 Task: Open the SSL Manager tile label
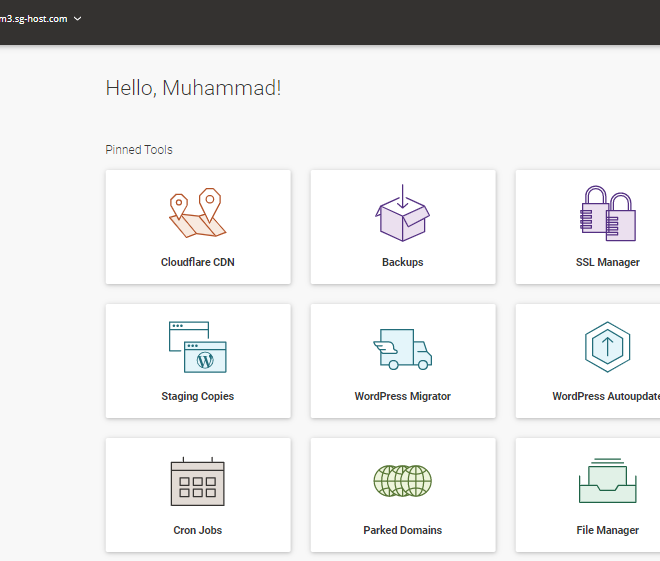(x=607, y=262)
